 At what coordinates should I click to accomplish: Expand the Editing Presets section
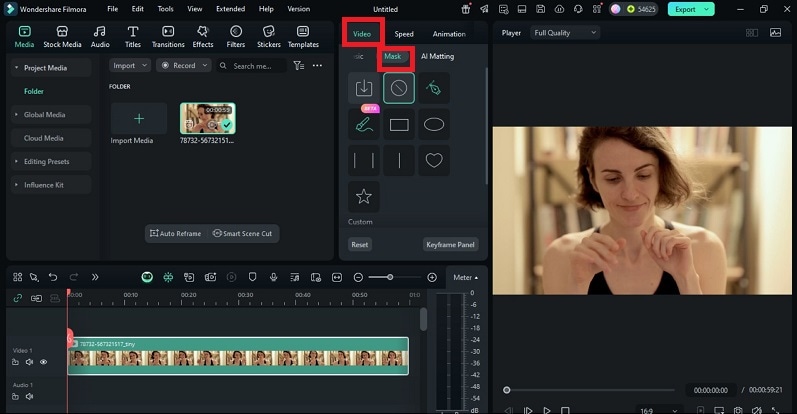pyautogui.click(x=51, y=161)
